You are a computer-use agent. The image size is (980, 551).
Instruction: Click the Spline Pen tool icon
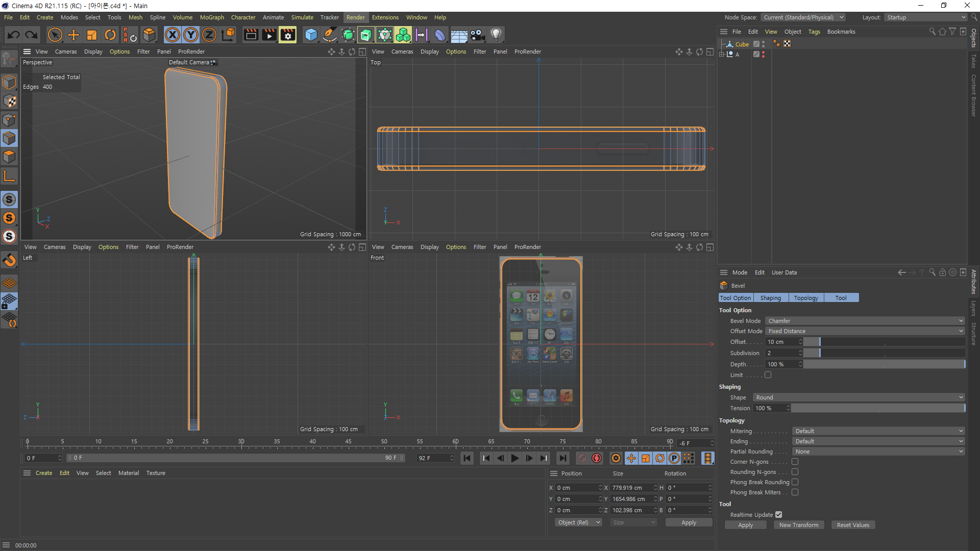(x=330, y=35)
